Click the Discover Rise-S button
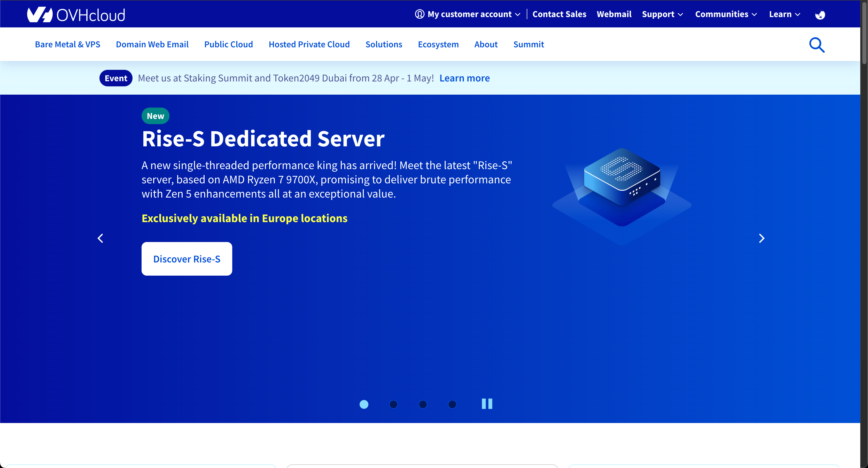 point(187,259)
